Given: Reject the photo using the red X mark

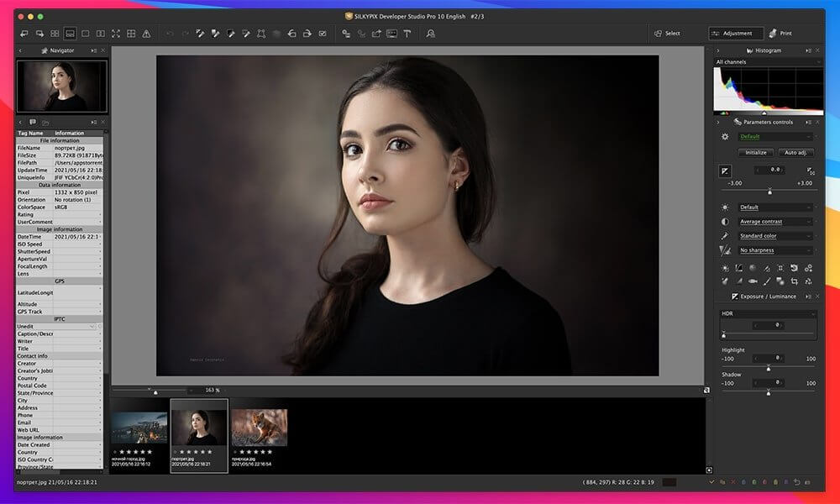Looking at the screenshot, I should [732, 481].
